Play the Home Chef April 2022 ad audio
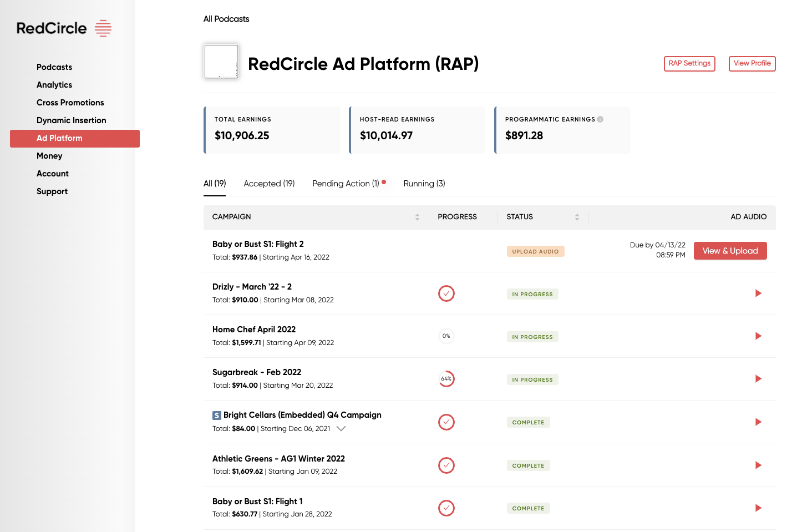This screenshot has height=532, width=787. pos(758,336)
